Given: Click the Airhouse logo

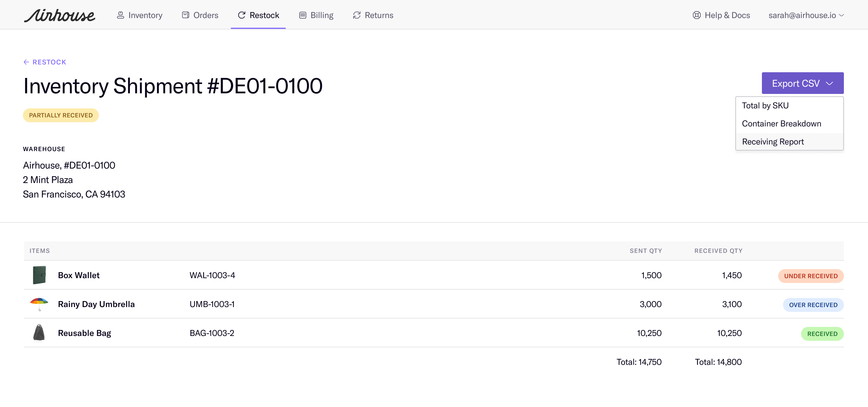Looking at the screenshot, I should coord(60,15).
